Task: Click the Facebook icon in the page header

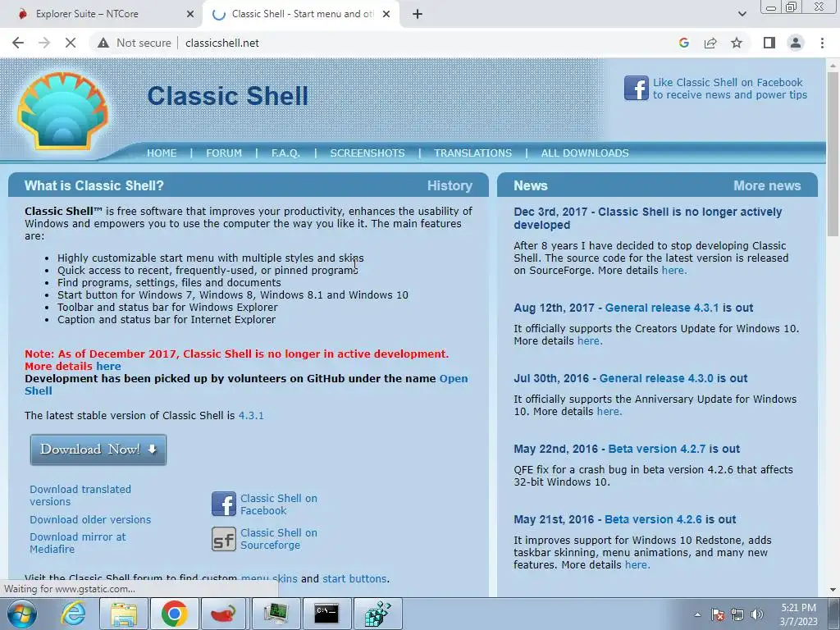Action: pos(637,88)
